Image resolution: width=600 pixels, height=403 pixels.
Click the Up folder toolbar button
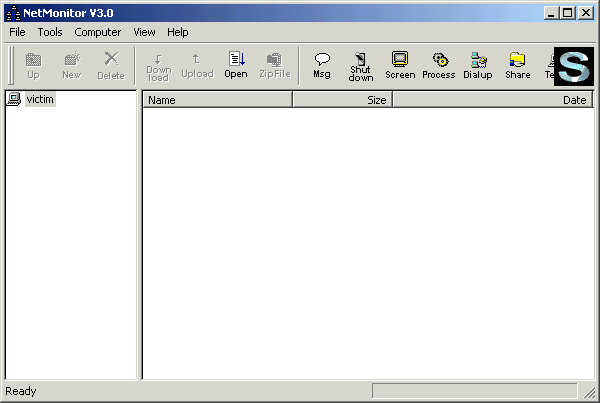33,66
